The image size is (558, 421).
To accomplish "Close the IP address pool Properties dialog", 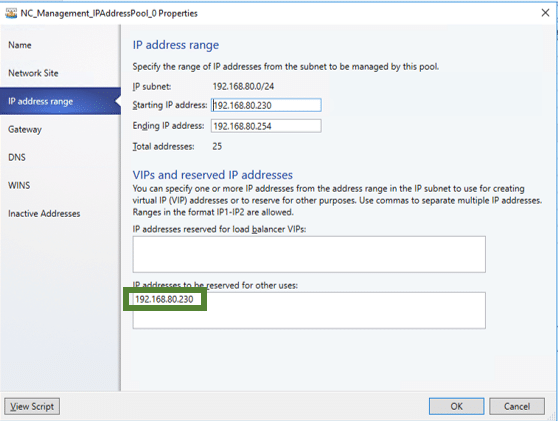I will click(545, 13).
